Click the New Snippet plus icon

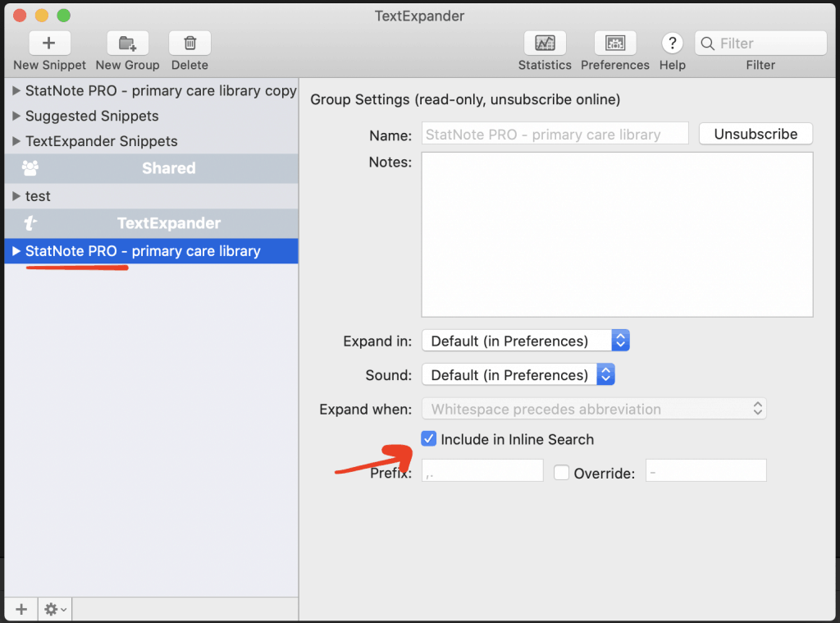tap(49, 43)
